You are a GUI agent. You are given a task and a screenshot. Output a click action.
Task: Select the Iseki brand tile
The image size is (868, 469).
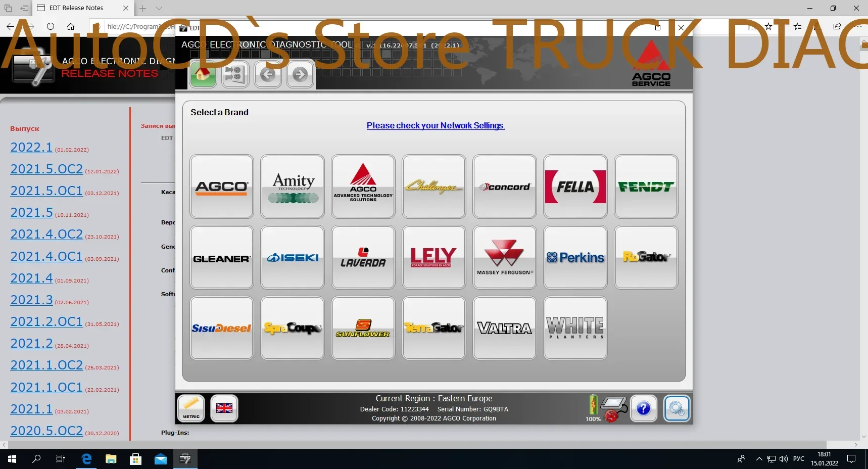(293, 257)
